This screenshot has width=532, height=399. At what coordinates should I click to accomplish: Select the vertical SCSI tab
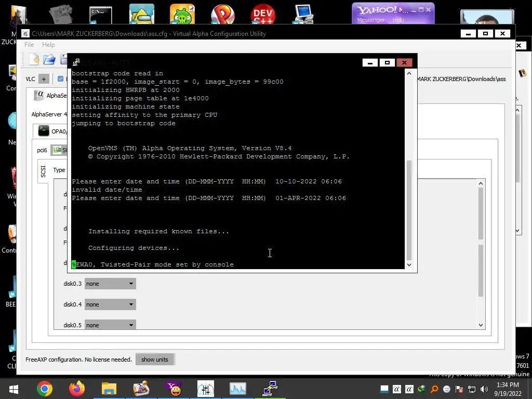pos(43,171)
